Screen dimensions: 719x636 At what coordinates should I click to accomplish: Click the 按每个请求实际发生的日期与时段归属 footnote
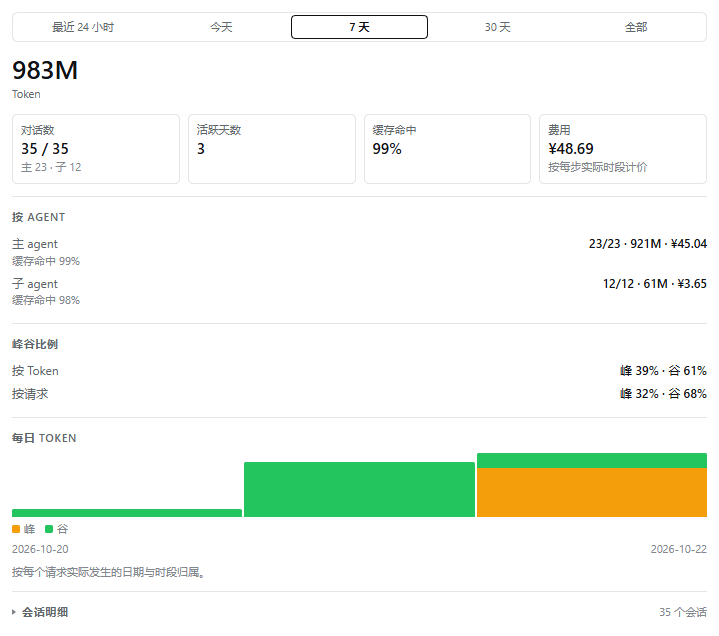108,572
